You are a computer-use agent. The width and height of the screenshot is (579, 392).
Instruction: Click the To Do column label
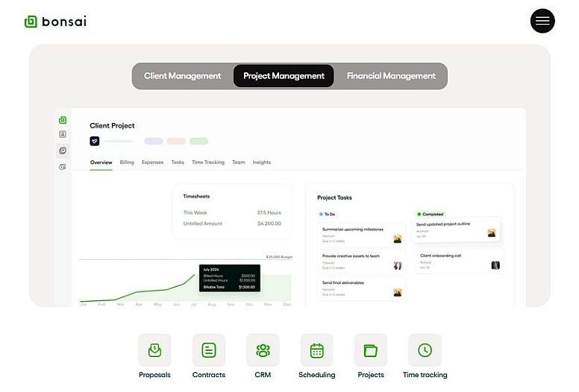pyautogui.click(x=328, y=214)
